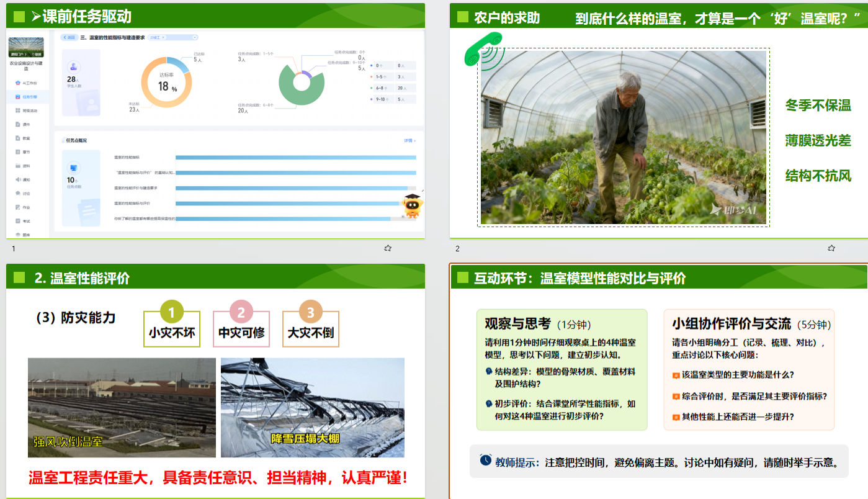
Task: Select the 互动环节 slide thumbnail
Action: click(659, 381)
